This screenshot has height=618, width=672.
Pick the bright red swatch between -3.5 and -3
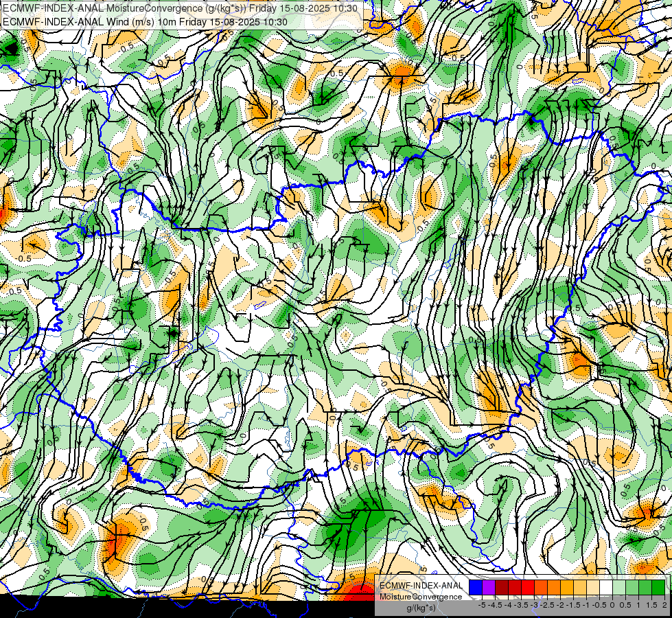(528, 587)
